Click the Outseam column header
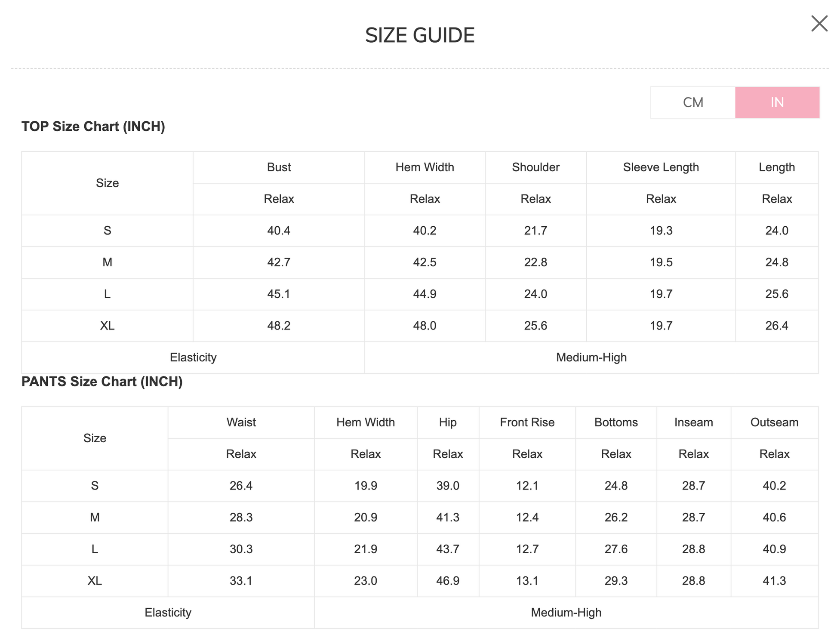Image resolution: width=837 pixels, height=644 pixels. tap(774, 422)
